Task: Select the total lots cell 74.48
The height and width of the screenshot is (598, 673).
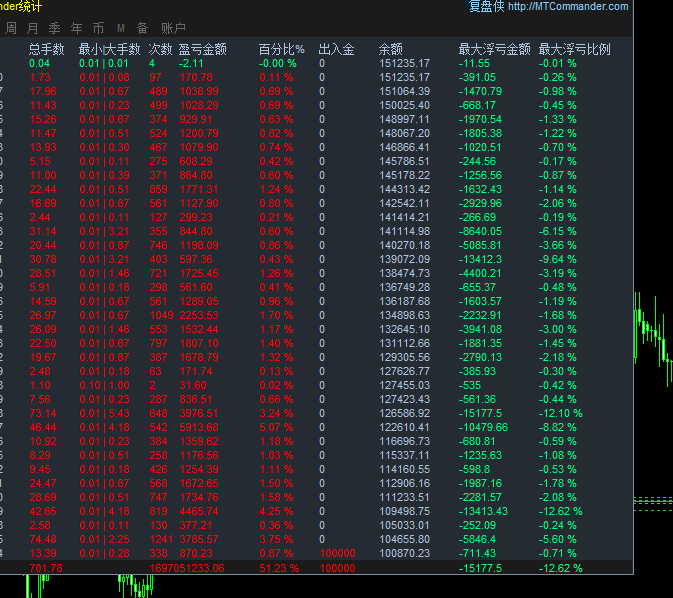Action: (43, 539)
